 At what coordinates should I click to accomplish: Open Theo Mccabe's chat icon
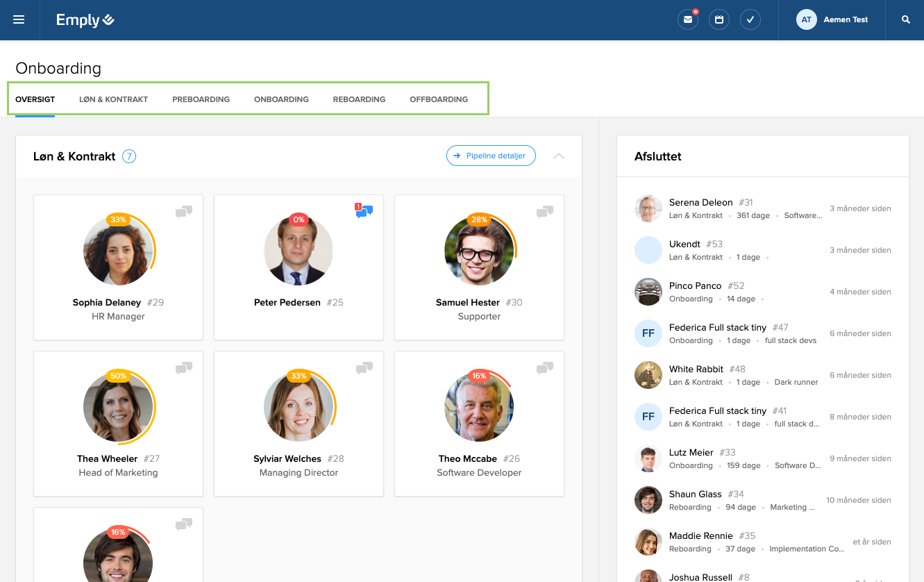pos(545,367)
